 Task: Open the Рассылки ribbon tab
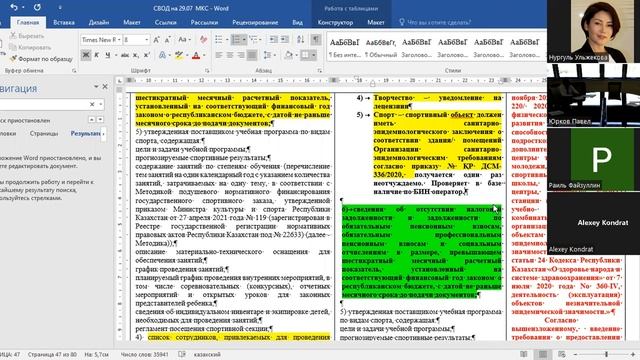tap(204, 22)
